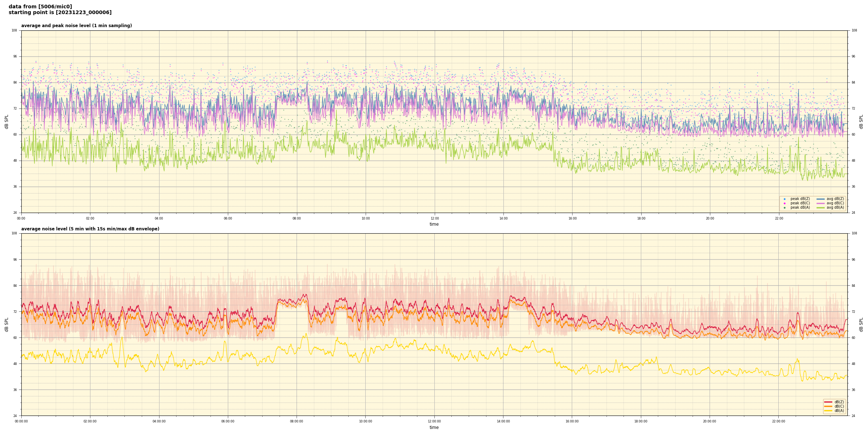This screenshot has width=868, height=434.
Task: Click the left 'dB SPL' label of lower chart
Action: (x=7, y=324)
